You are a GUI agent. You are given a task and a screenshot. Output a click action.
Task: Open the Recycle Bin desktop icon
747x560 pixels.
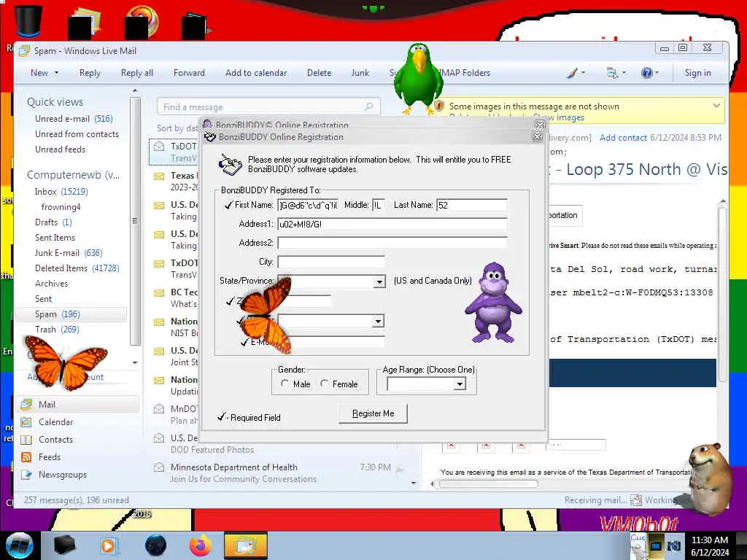click(x=28, y=21)
